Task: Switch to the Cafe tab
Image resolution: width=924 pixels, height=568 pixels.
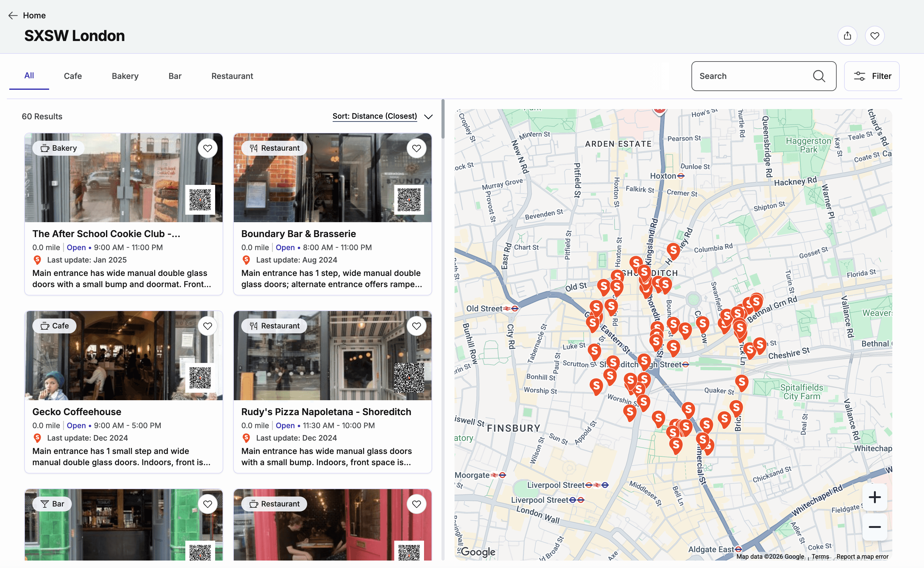Action: 72,76
